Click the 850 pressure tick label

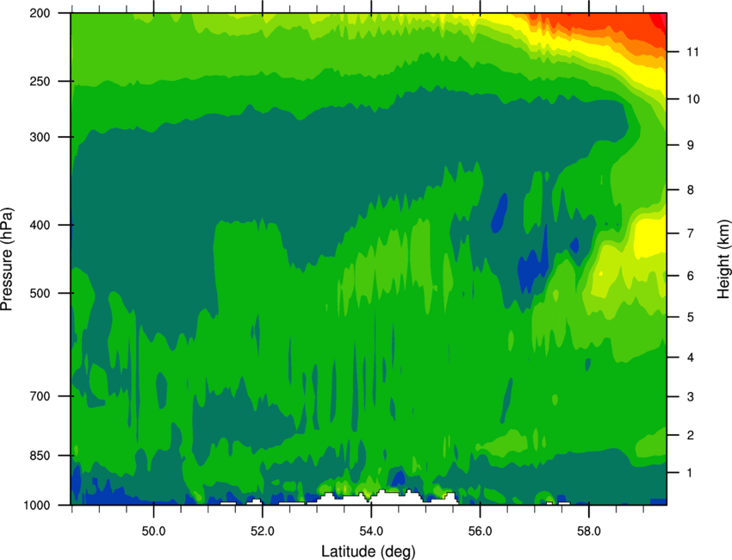40,456
